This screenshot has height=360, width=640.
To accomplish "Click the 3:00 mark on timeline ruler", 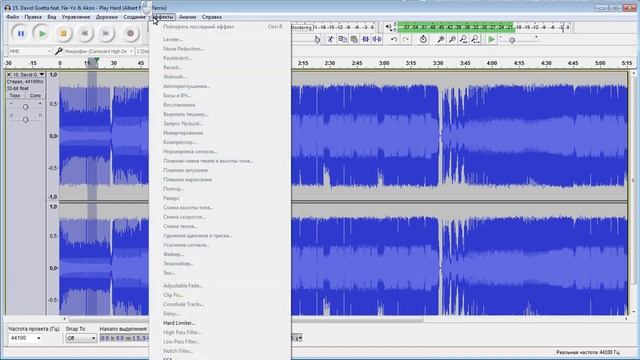I will click(x=384, y=63).
